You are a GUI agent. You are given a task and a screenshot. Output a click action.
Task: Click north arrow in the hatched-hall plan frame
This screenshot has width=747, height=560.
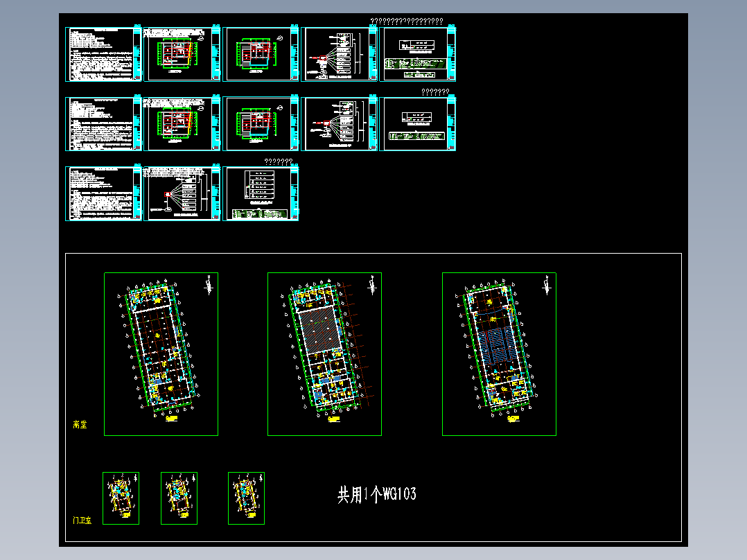coord(372,285)
